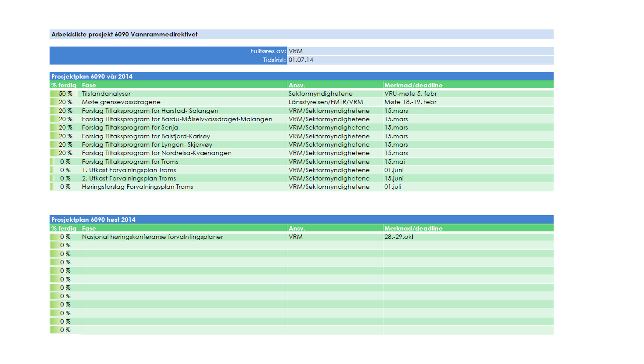Select '1. Utkast Forvalningsplan Troms' cell
Screen dimensions: 644x364
tap(184, 170)
